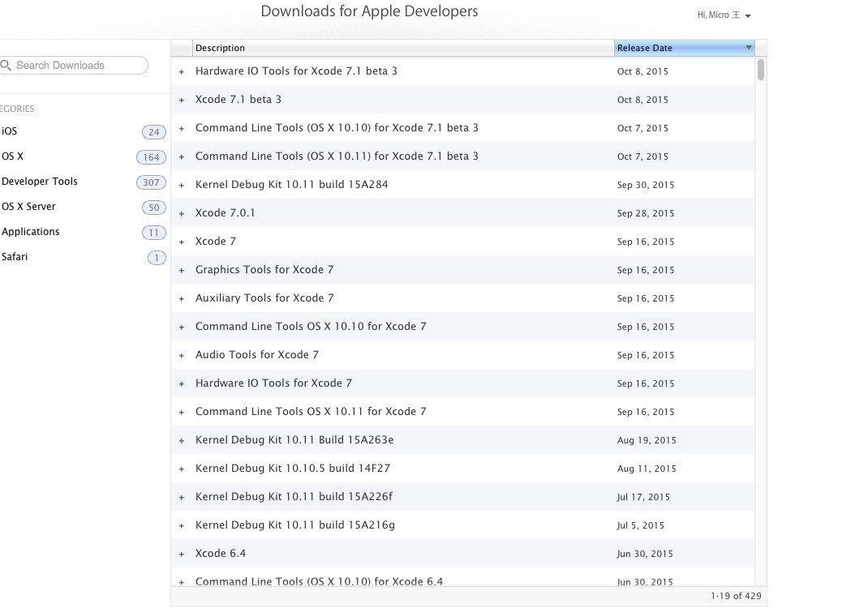
Task: Expand Graphics Tools for Xcode 7
Action: [x=182, y=271]
